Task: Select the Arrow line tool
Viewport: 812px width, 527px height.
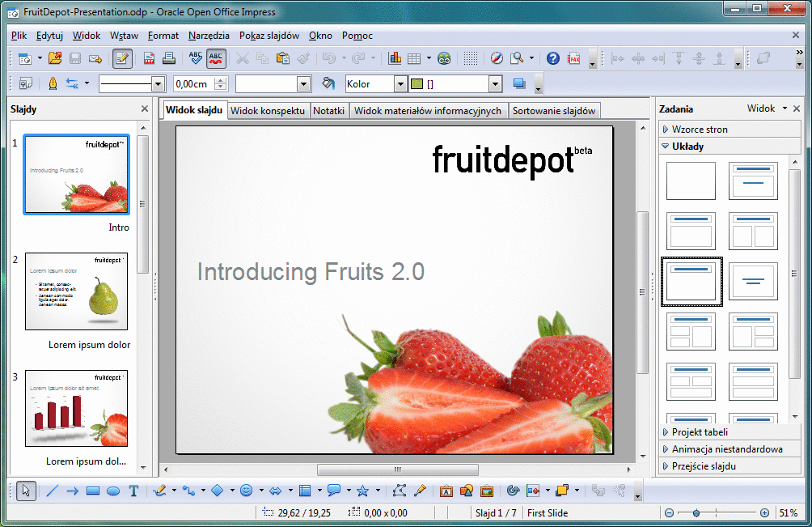Action: (73, 491)
